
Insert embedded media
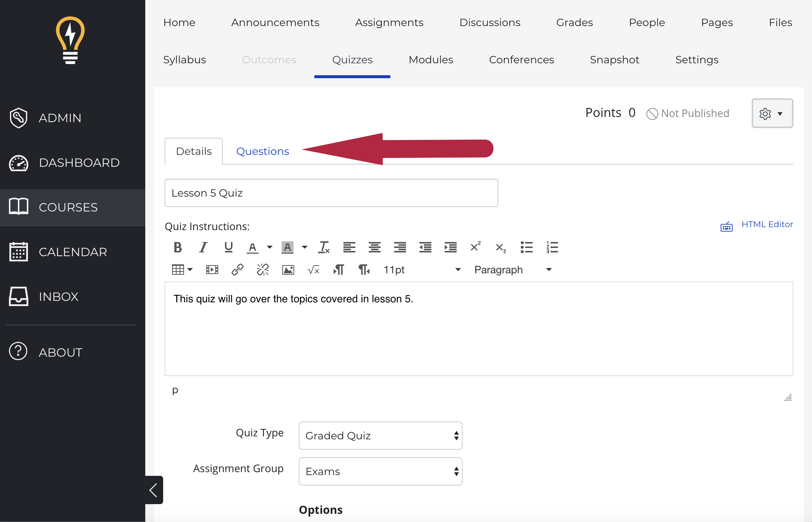[x=212, y=270]
